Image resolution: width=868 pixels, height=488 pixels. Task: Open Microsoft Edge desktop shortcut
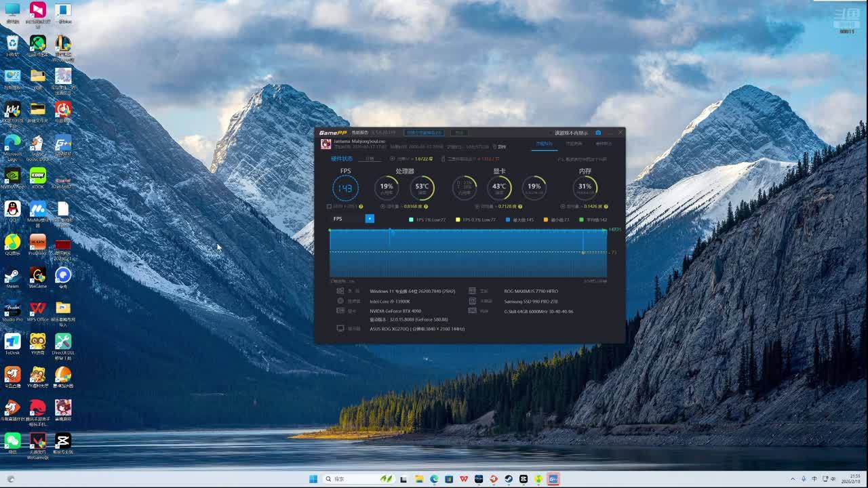tap(12, 144)
